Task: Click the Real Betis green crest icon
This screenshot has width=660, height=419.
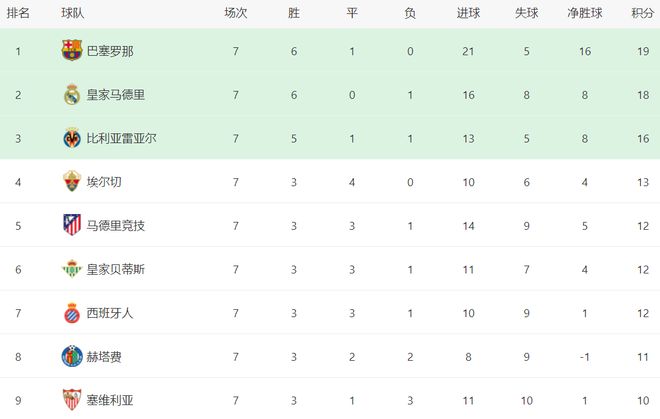Action: [71, 269]
